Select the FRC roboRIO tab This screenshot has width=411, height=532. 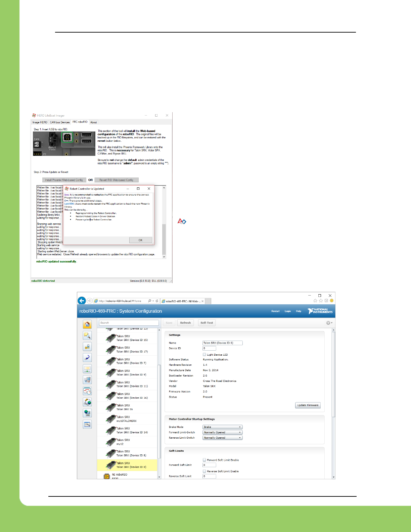click(x=80, y=122)
